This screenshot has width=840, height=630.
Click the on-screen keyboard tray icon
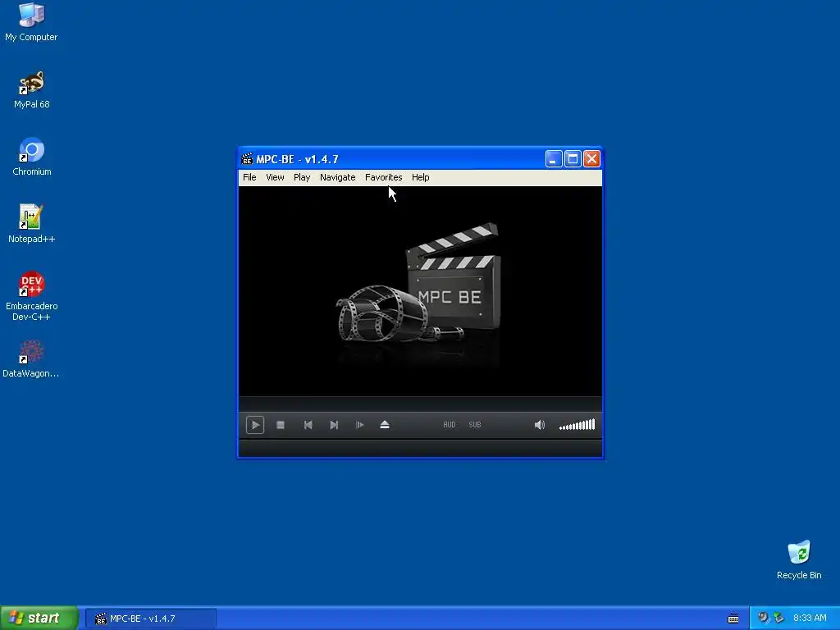coord(733,619)
